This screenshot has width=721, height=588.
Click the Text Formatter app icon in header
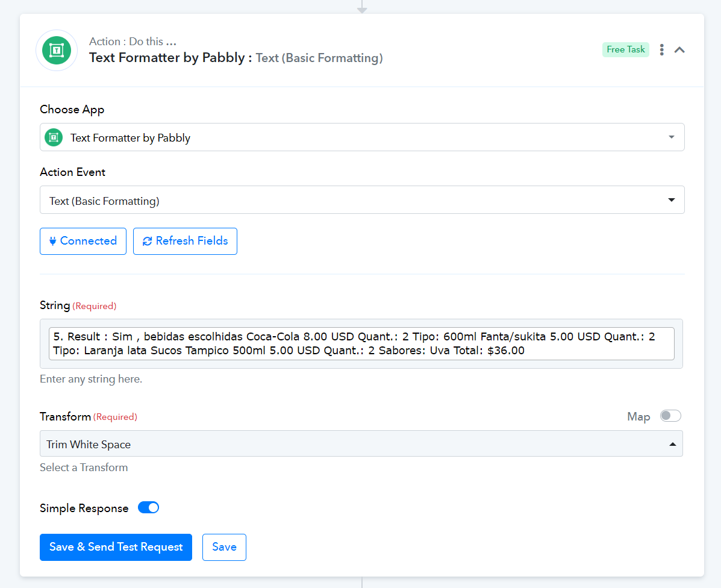coord(57,50)
